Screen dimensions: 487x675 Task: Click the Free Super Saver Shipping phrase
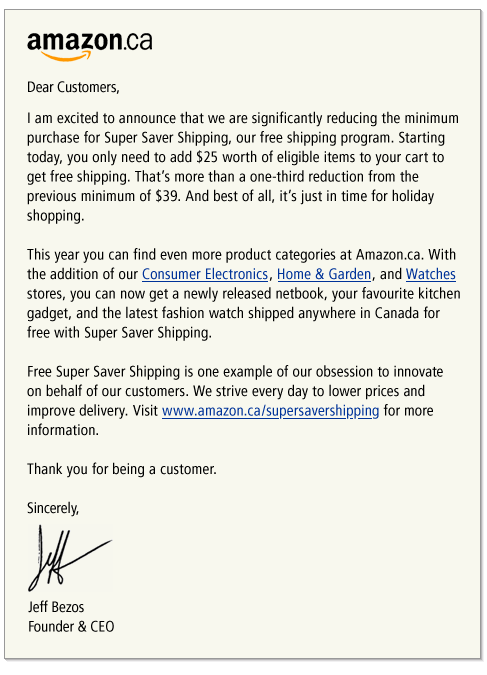pos(103,372)
